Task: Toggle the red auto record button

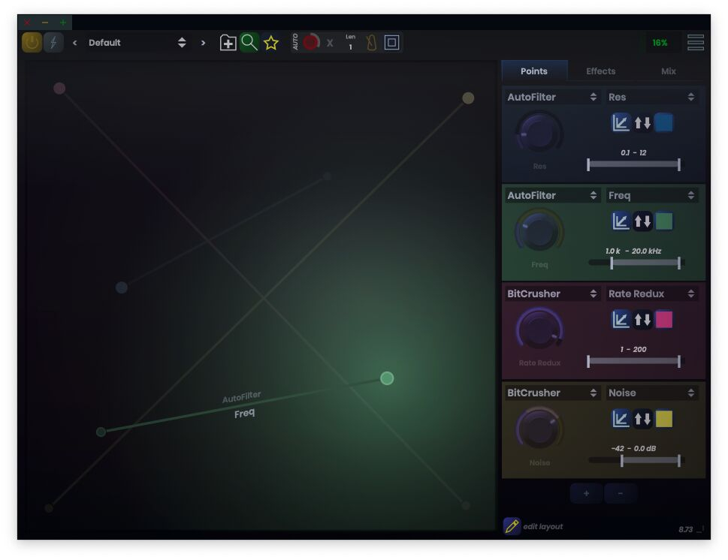Action: tap(311, 43)
